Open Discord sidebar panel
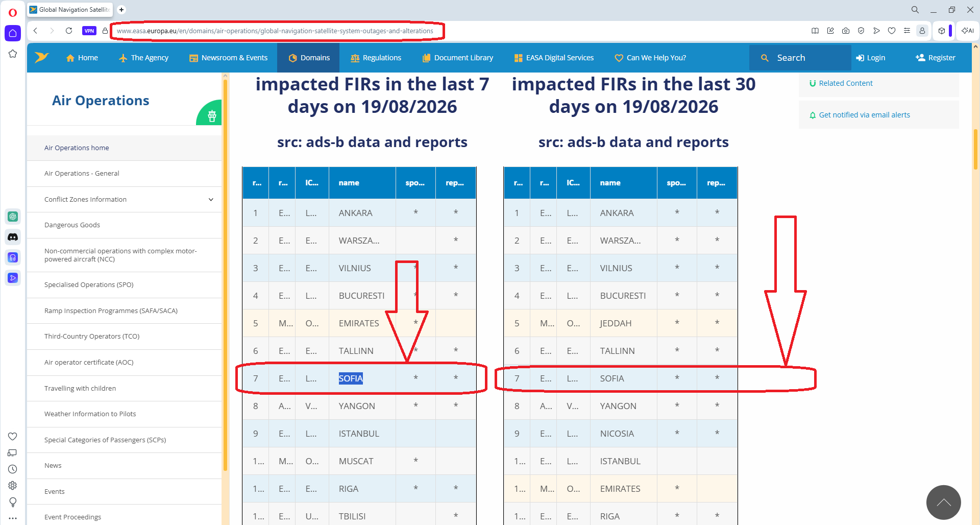Viewport: 980px width, 525px height. click(13, 237)
